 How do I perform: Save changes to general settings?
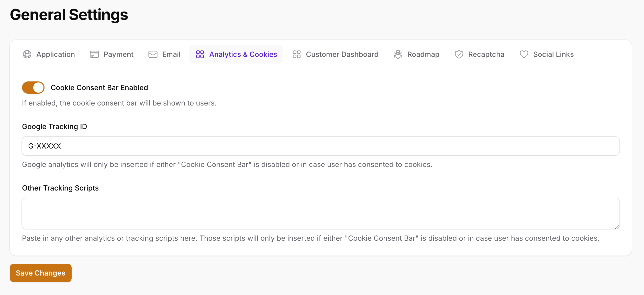(x=41, y=273)
